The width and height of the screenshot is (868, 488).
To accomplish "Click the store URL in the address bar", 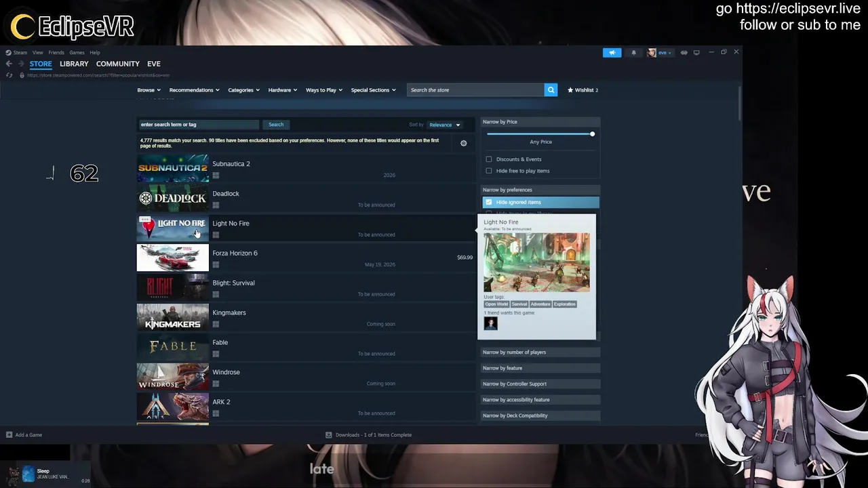I will click(x=98, y=75).
